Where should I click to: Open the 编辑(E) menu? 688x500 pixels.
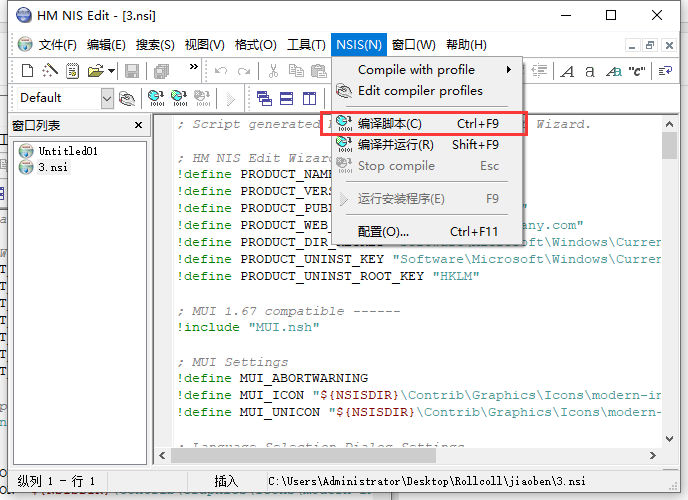pyautogui.click(x=106, y=45)
